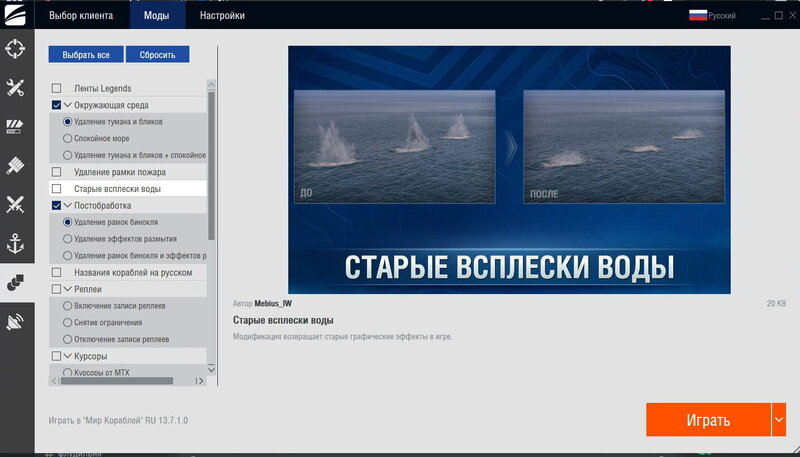Open the crosshair sights category
This screenshot has width=800, height=457.
coord(15,49)
